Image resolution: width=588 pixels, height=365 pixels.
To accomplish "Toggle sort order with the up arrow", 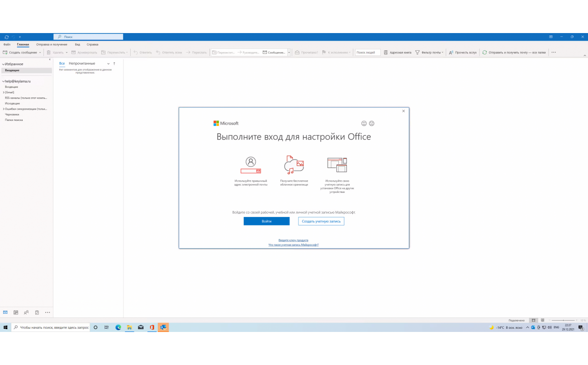I will click(x=114, y=64).
